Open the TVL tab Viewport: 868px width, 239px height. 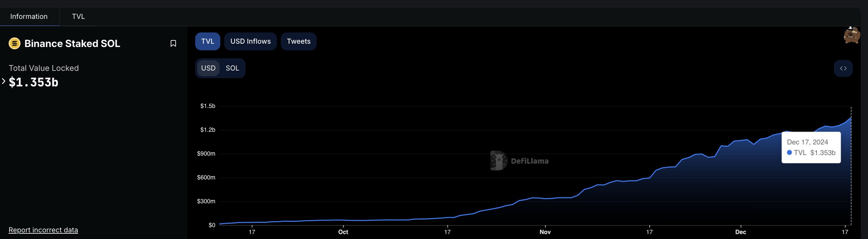tap(78, 17)
